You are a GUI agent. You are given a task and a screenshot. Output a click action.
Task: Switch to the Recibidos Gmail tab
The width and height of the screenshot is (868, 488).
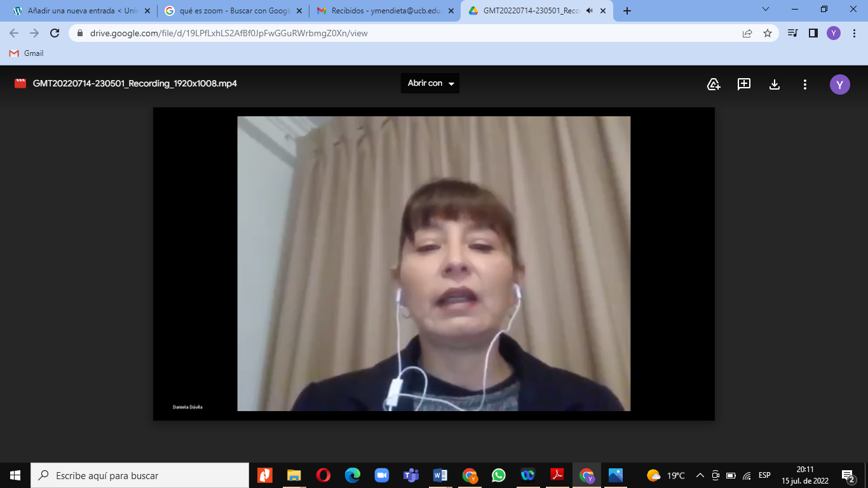[380, 11]
